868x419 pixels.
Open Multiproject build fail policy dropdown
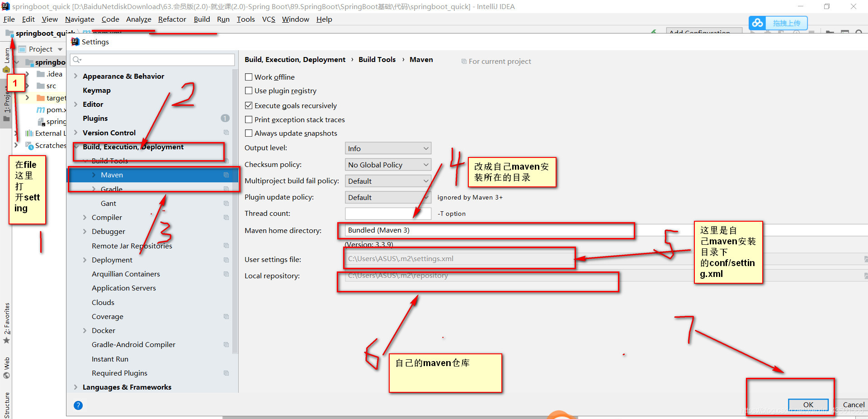point(388,181)
